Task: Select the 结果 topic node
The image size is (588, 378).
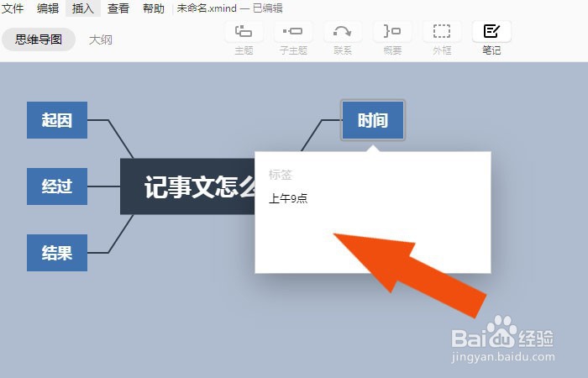Action: 57,253
